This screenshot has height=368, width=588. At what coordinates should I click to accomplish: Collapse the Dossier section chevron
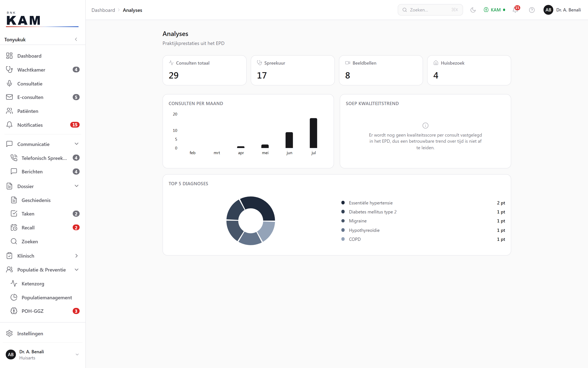click(77, 186)
